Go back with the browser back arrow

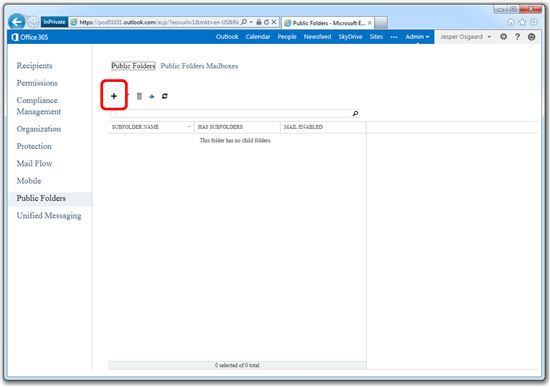point(16,22)
